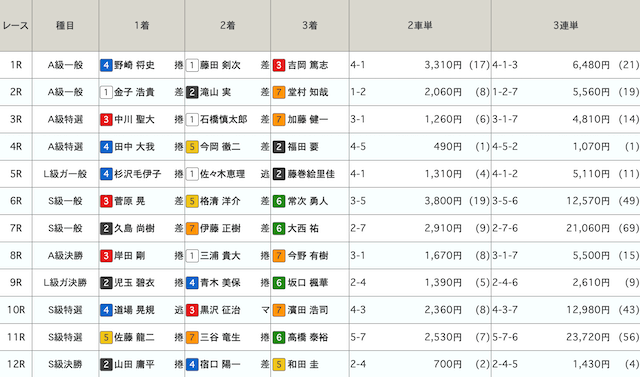The height and width of the screenshot is (377, 640).
Task: Click the 12,570円 payout in the 6R row
Action: [588, 201]
